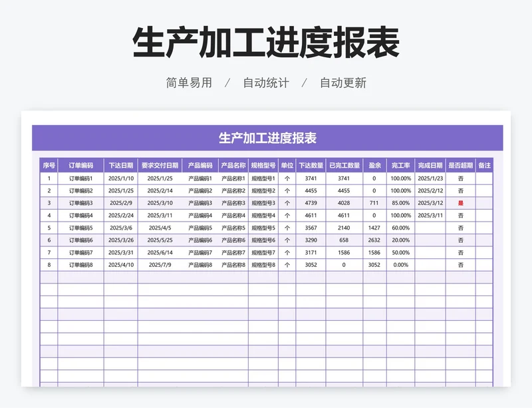Viewport: 532px width, 408px height.
Task: Select the date cell 2025/2/9
Action: point(121,203)
